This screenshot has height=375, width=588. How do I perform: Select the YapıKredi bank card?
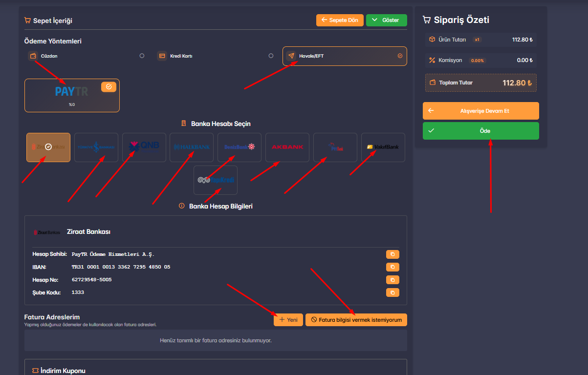pos(216,180)
